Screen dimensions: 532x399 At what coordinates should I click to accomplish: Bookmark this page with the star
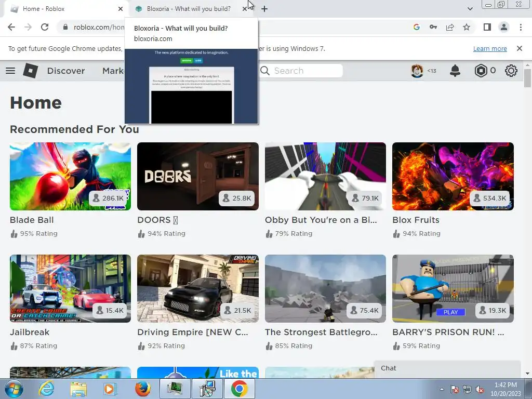tap(467, 27)
